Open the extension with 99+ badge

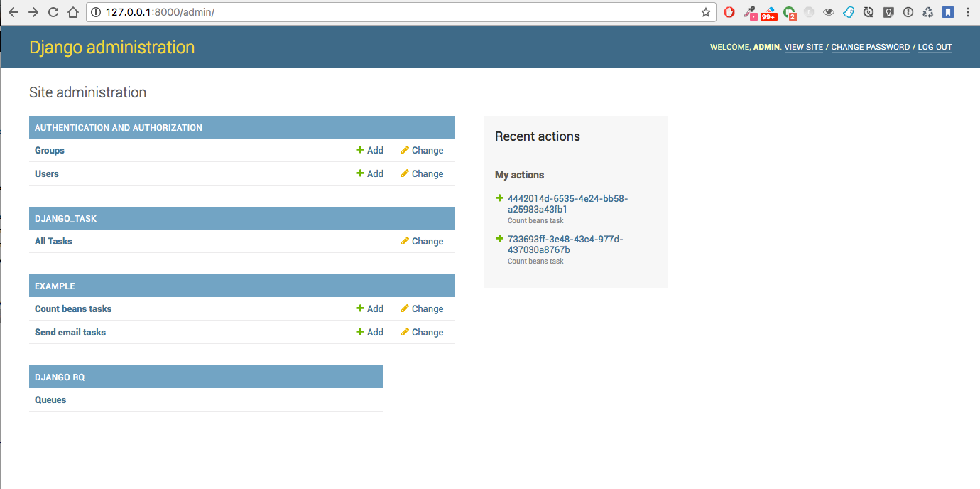click(769, 13)
